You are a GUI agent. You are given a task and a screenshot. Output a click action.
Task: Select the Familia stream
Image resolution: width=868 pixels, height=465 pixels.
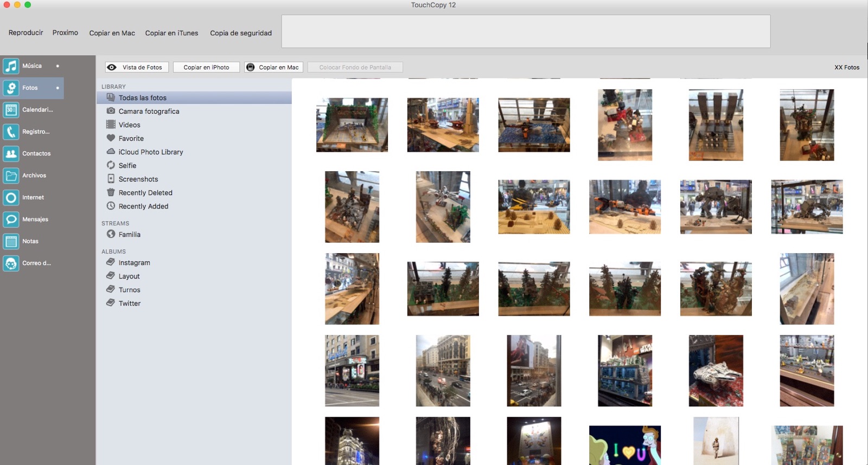(129, 235)
